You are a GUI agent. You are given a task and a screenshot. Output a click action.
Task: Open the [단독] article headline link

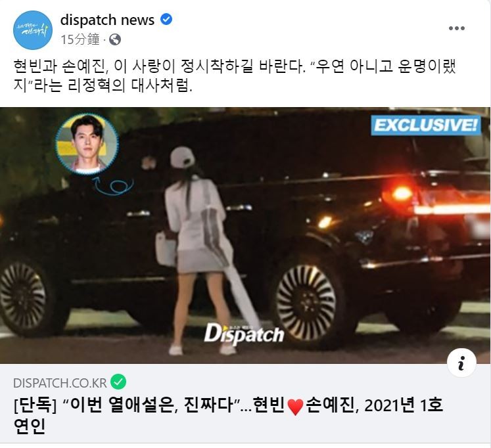coord(228,415)
